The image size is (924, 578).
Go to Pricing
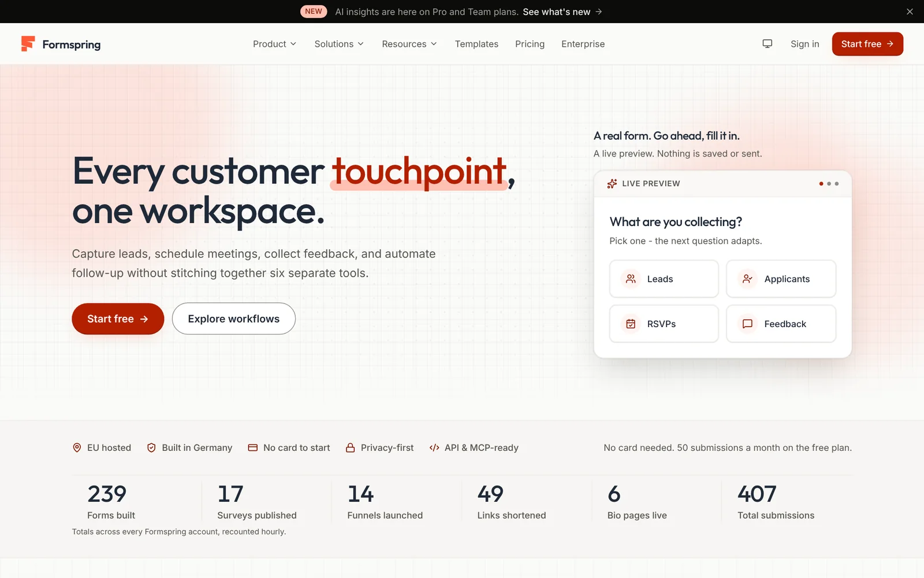[530, 44]
